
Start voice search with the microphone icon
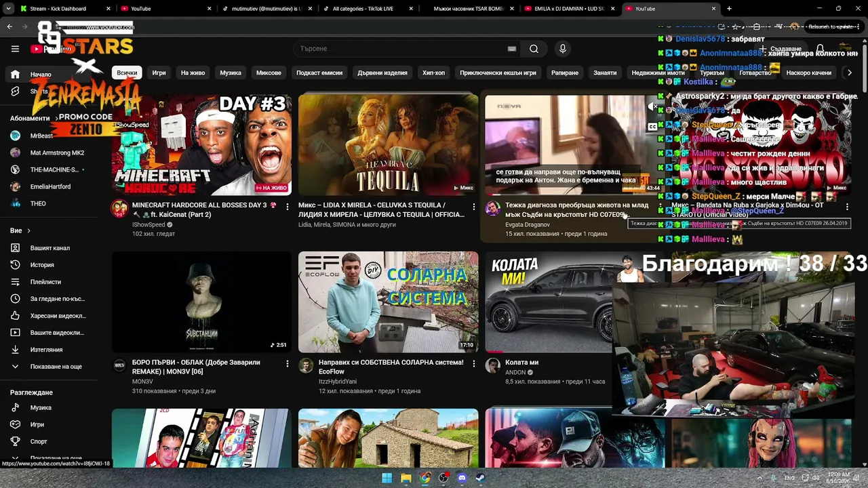coord(562,49)
